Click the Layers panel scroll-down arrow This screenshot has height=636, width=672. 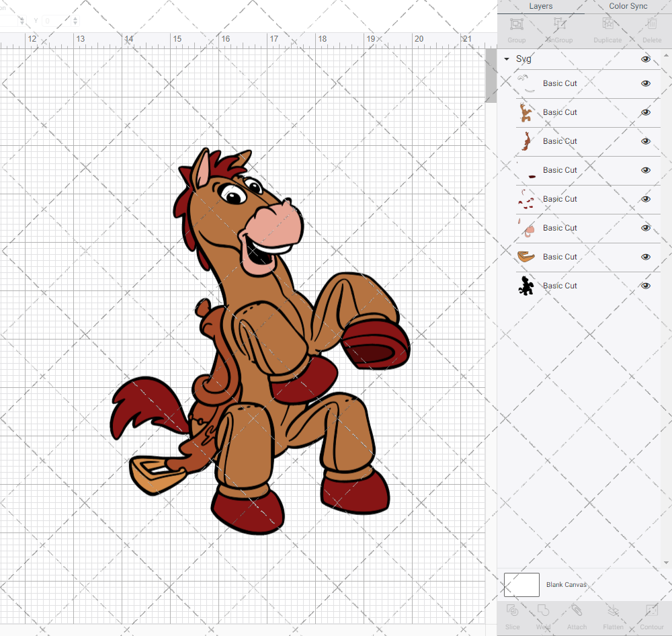point(665,563)
